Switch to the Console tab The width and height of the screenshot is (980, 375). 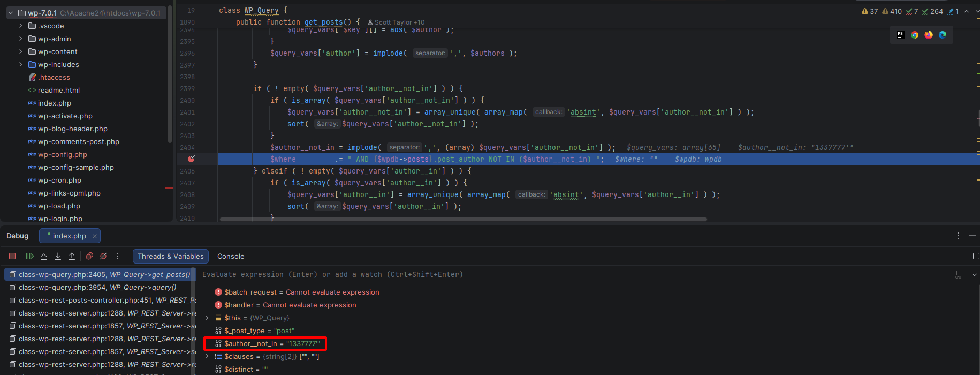pyautogui.click(x=231, y=257)
